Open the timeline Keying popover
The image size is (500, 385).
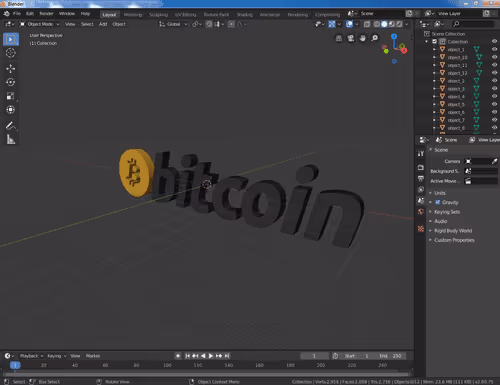coord(56,356)
